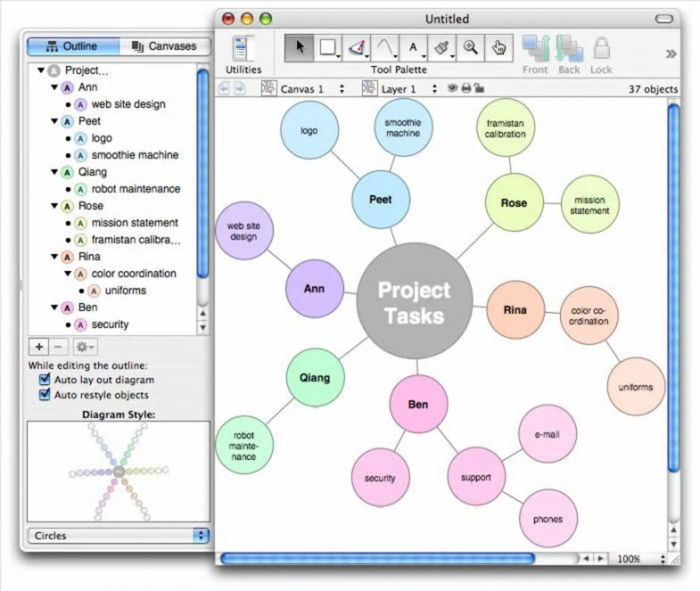Collapse the Peet outline branch
This screenshot has height=591, width=700.
(x=54, y=121)
